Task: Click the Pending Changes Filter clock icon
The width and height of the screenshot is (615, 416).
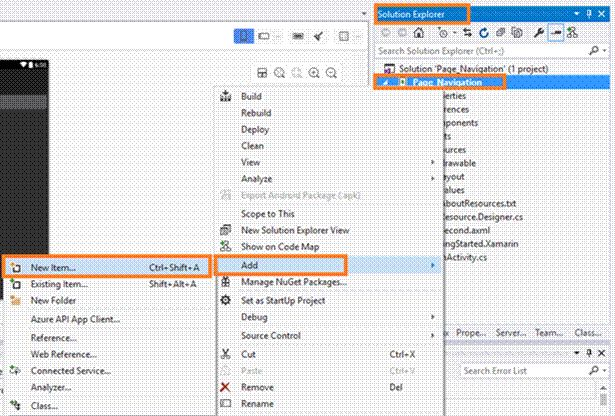Action: coord(443,33)
